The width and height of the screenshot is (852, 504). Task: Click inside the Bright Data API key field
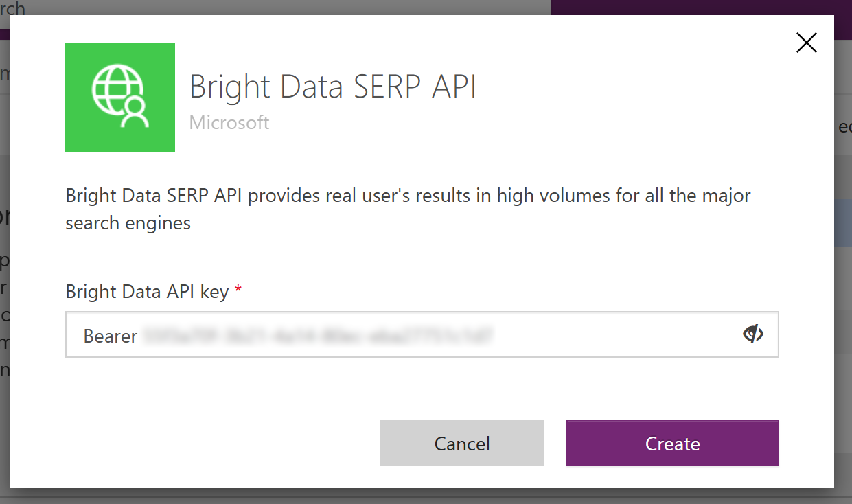click(x=412, y=334)
